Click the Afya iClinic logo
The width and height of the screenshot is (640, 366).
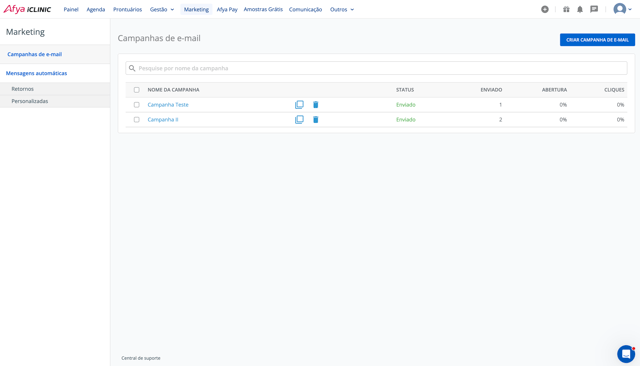(27, 9)
